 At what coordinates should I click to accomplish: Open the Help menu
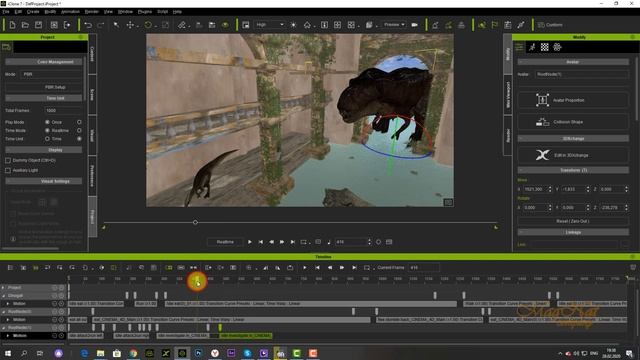(177, 12)
